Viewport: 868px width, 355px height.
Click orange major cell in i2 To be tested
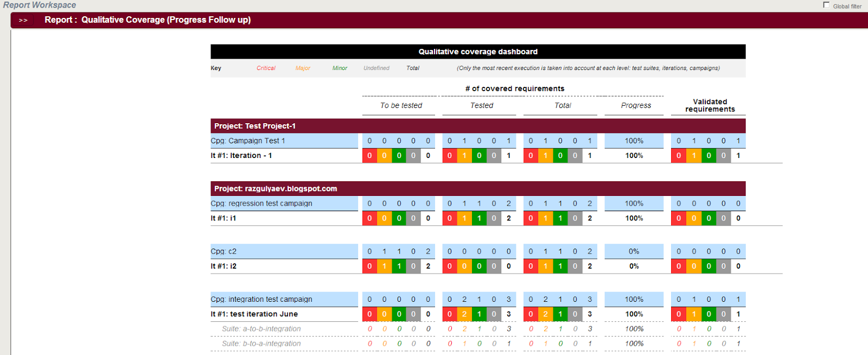384,266
